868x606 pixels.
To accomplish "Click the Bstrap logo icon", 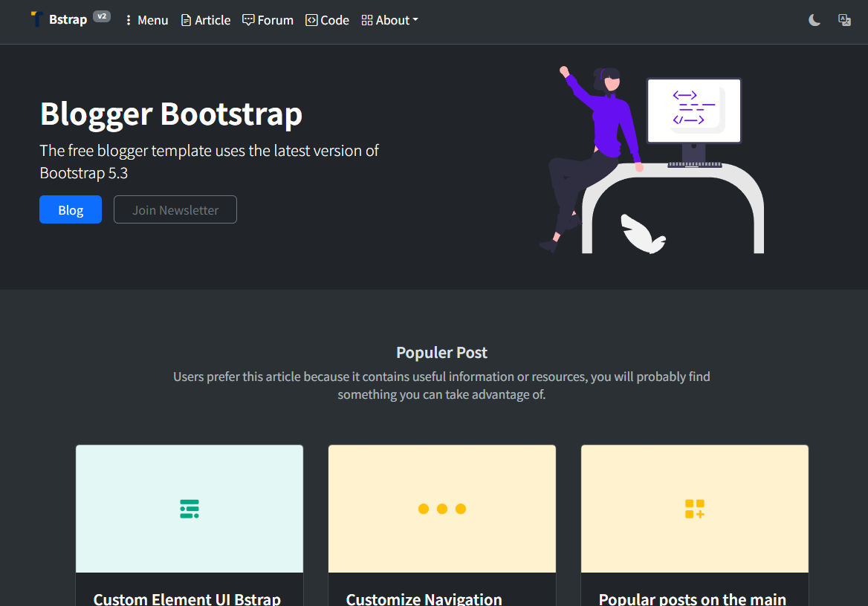I will point(36,19).
